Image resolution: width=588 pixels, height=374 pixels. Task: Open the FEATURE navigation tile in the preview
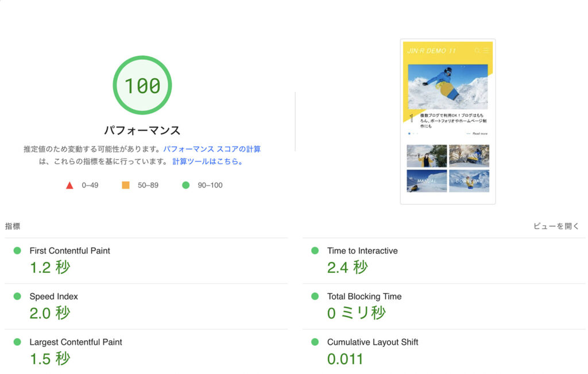pyautogui.click(x=427, y=156)
